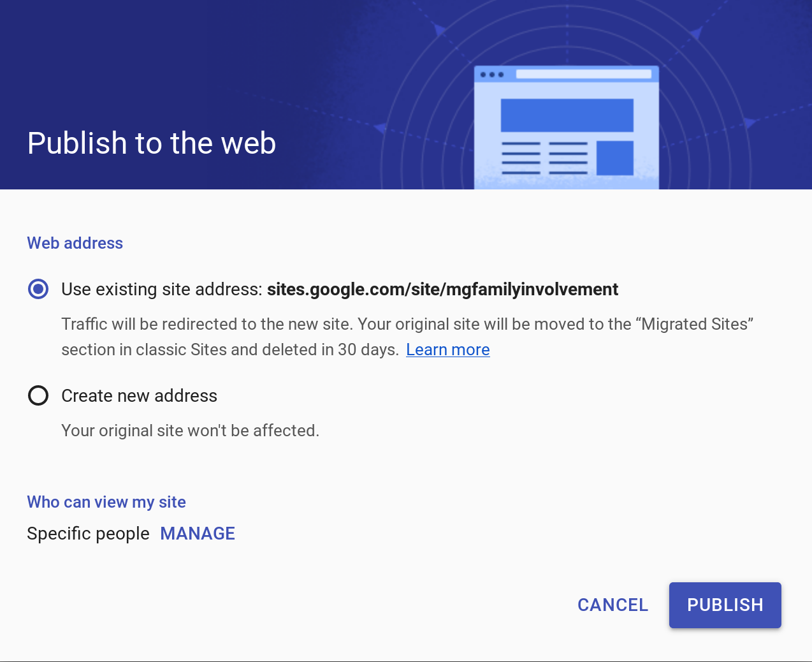Click the small blue square in the illustration
This screenshot has width=812, height=662.
point(614,158)
